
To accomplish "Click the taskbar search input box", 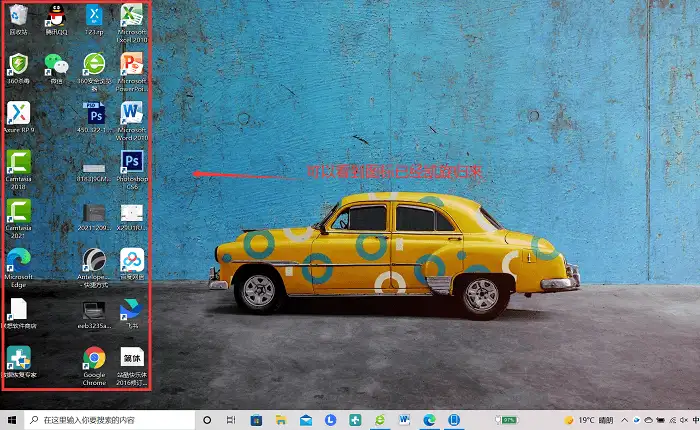I will tap(109, 420).
